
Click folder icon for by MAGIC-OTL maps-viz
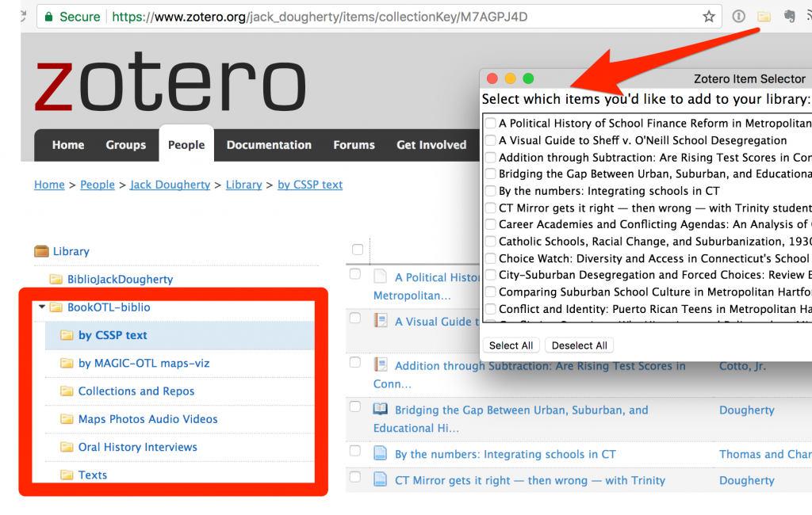(67, 363)
